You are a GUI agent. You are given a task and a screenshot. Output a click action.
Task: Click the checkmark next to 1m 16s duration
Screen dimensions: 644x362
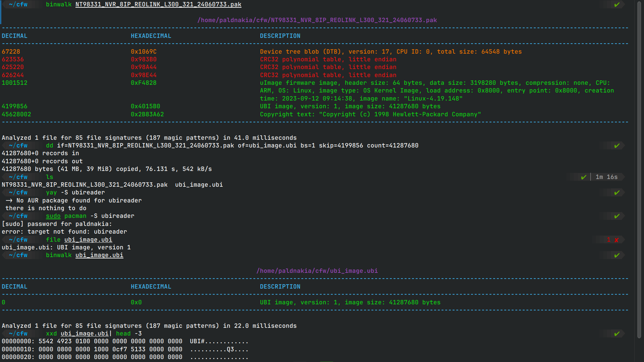[583, 177]
